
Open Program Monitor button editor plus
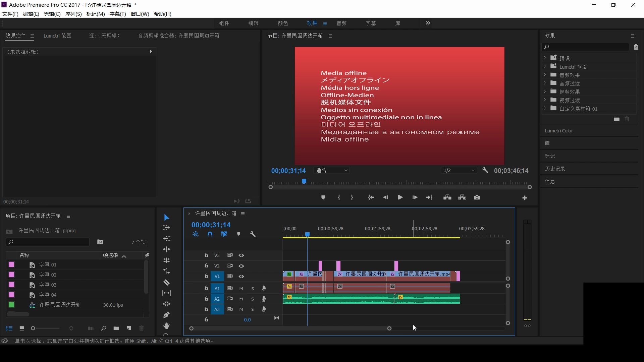point(525,198)
